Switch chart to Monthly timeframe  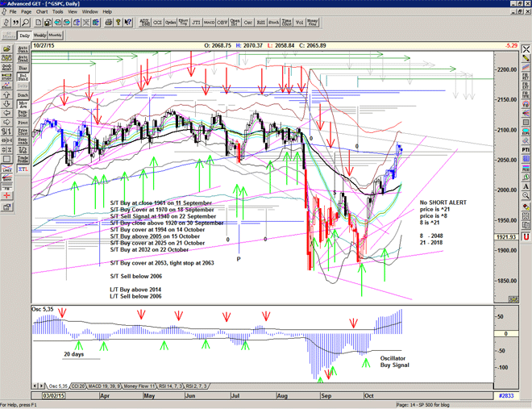tap(56, 35)
